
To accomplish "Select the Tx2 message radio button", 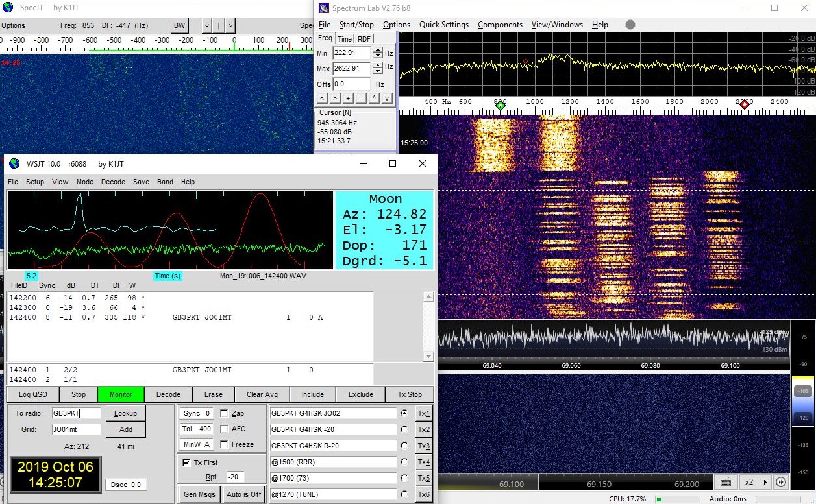I will [x=405, y=429].
